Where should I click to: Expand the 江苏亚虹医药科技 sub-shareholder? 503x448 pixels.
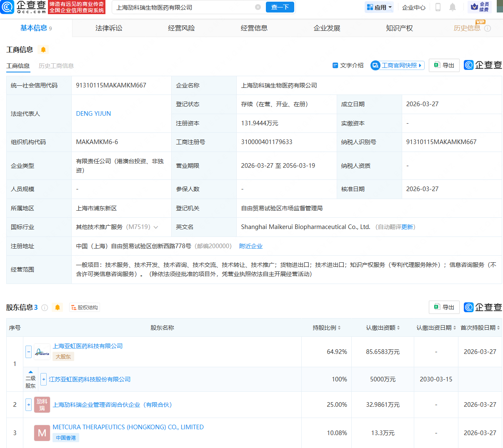point(43,379)
